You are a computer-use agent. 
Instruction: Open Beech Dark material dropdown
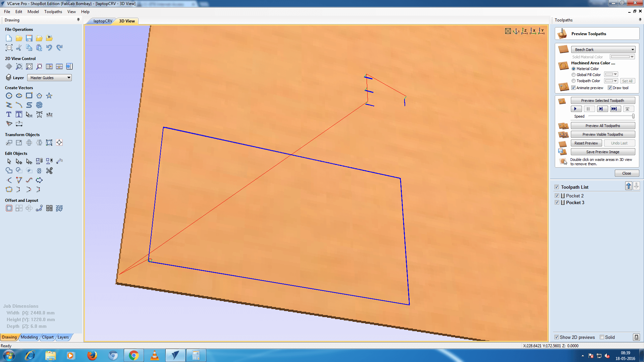coord(603,50)
